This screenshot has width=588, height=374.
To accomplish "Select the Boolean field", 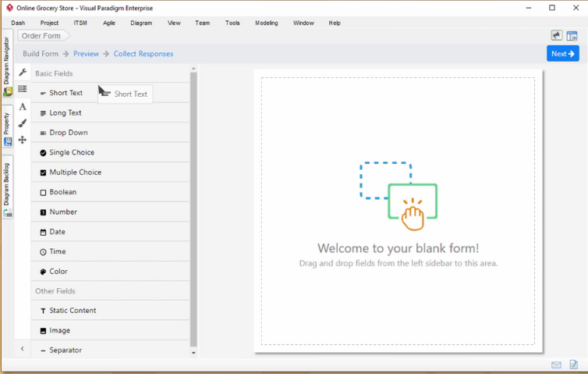I will (x=62, y=192).
